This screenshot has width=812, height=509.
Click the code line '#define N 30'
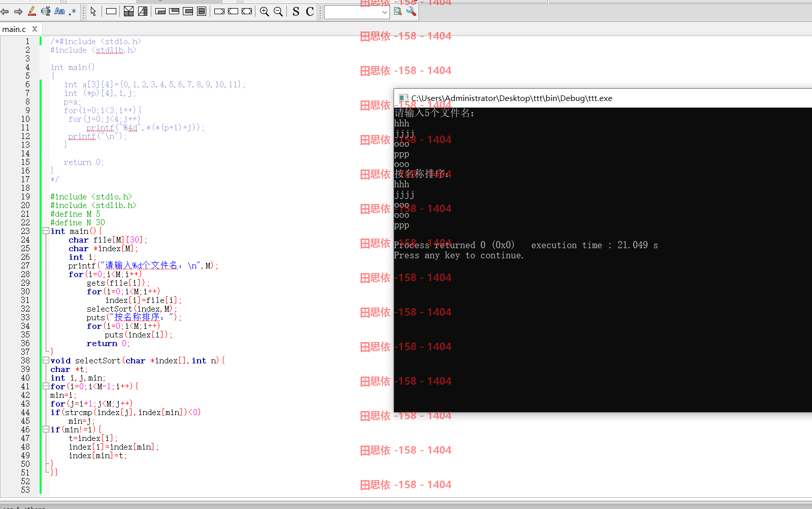click(x=78, y=222)
